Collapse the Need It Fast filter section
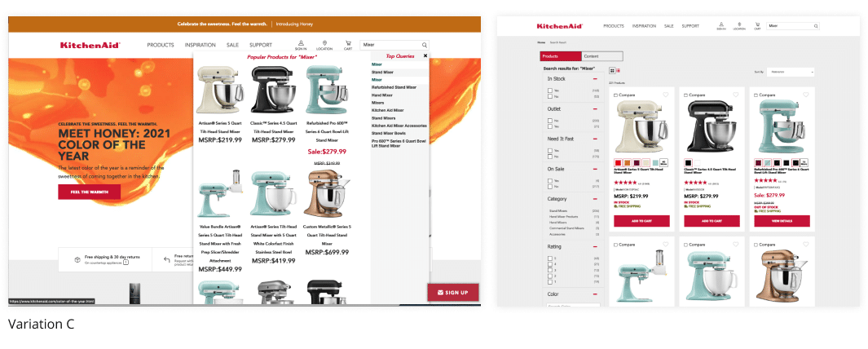 594,139
